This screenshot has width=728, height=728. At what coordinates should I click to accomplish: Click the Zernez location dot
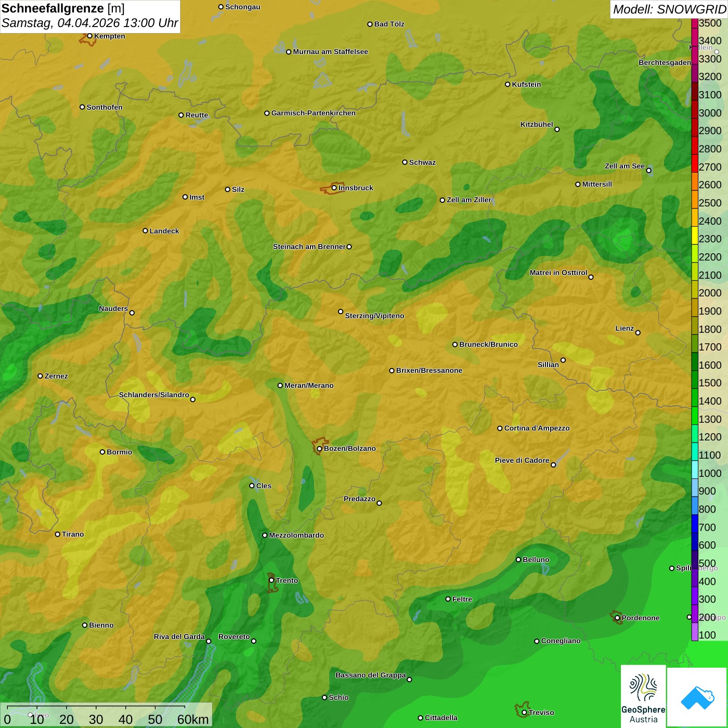(x=40, y=376)
